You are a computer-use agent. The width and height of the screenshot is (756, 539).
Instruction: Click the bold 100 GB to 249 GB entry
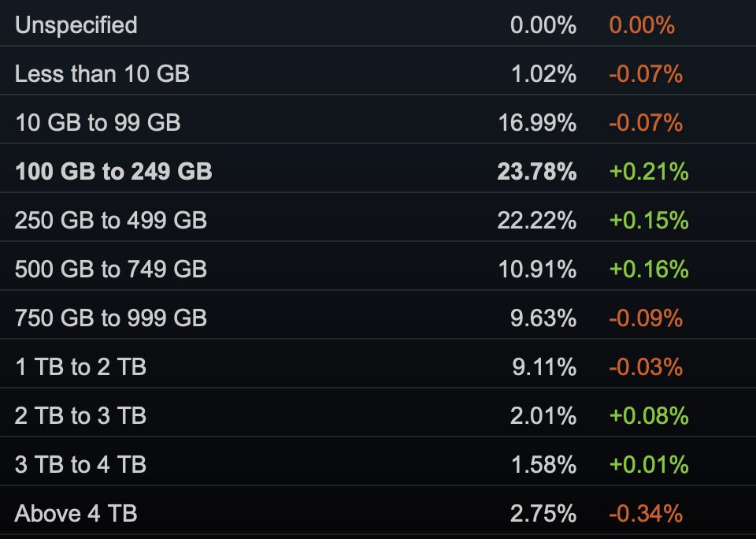(113, 171)
